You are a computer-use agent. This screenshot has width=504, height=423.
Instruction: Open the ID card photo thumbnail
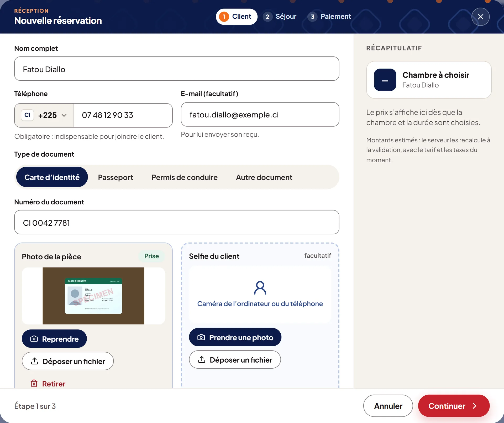[93, 296]
